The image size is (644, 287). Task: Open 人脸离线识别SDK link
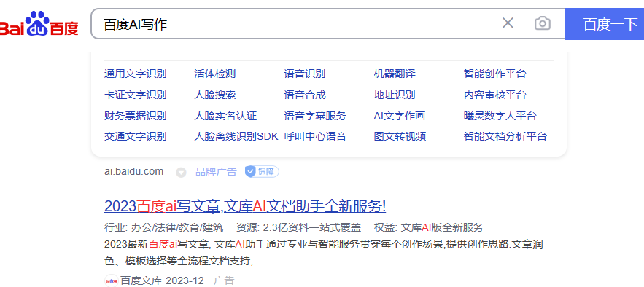[236, 136]
